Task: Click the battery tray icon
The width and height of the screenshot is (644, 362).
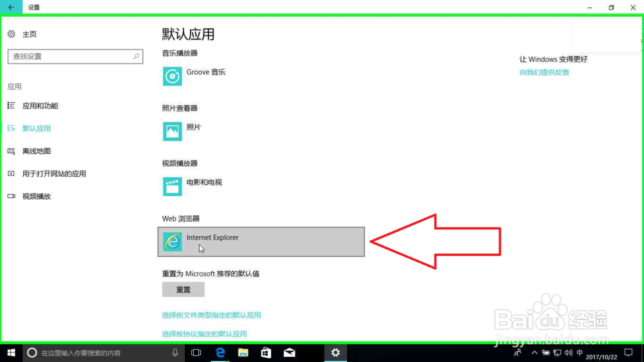Action: [x=546, y=352]
